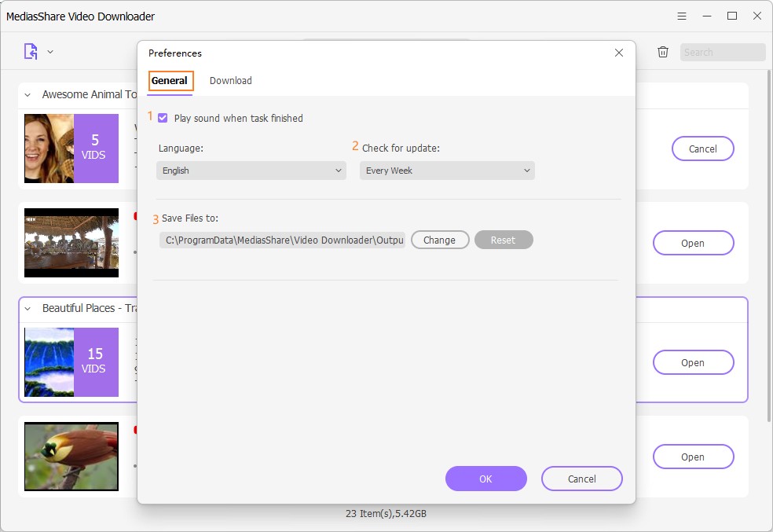Toggle Play sound when task finished

click(163, 118)
